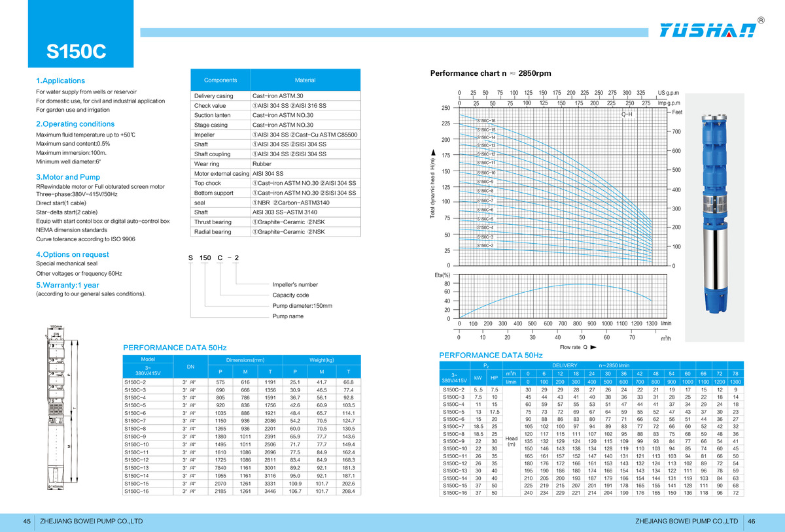785x532 pixels.
Task: Click 'PERFORMANCE DATA 50Hz' heading above dimensions table
Action: click(175, 348)
